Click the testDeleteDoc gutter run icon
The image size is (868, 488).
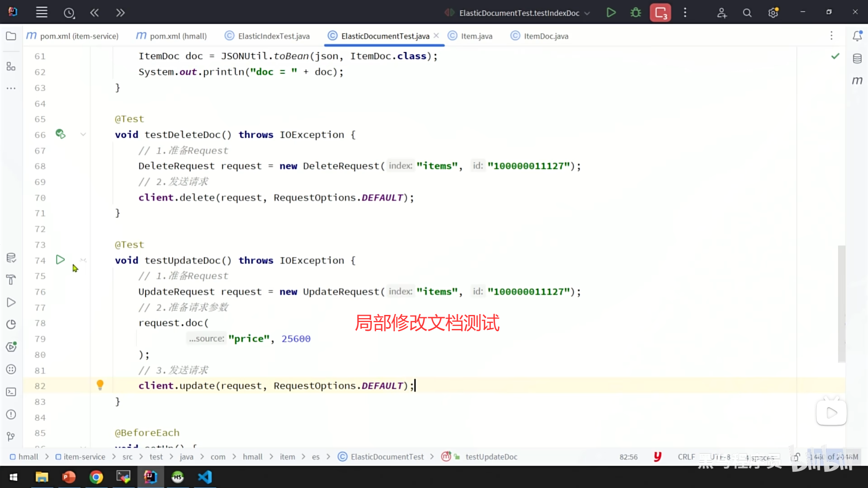pyautogui.click(x=60, y=134)
